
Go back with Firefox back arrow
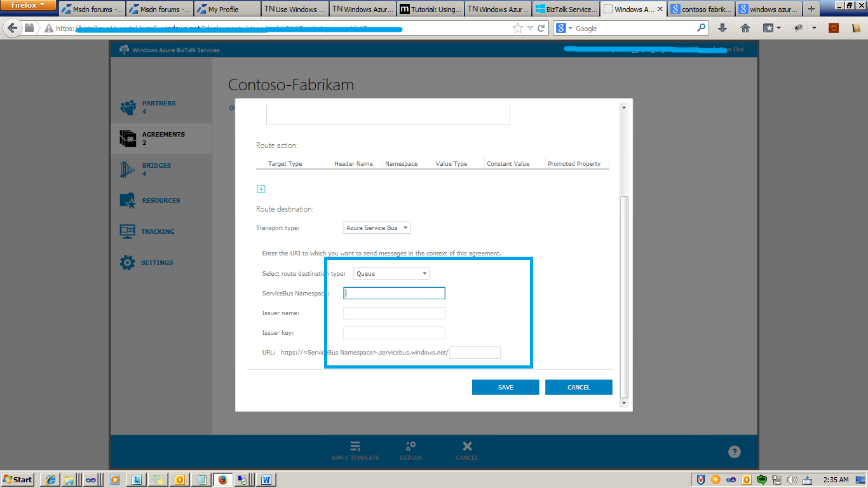tap(12, 28)
